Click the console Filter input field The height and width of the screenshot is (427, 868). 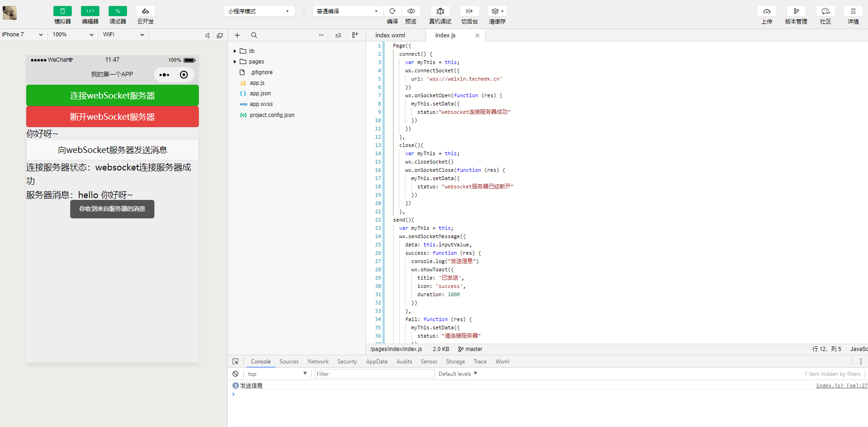374,374
